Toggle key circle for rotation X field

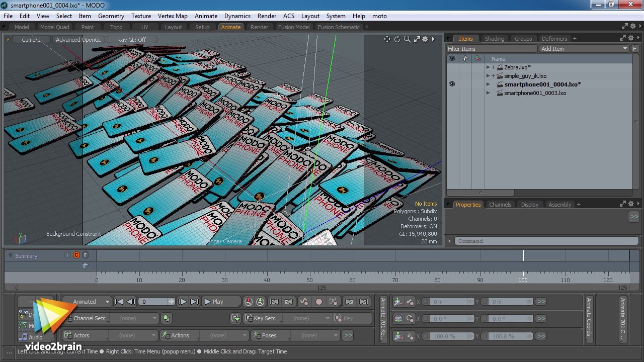tap(427, 319)
